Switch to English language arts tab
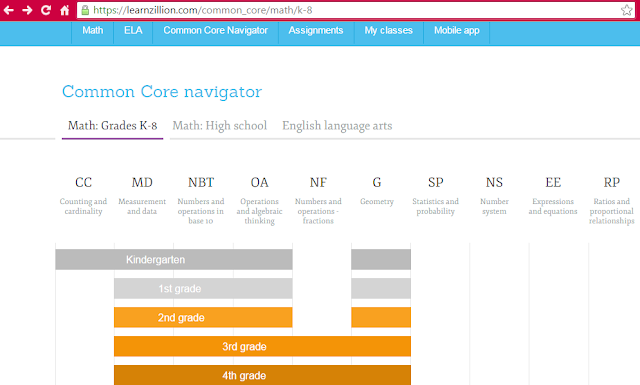The width and height of the screenshot is (640, 385). tap(337, 126)
